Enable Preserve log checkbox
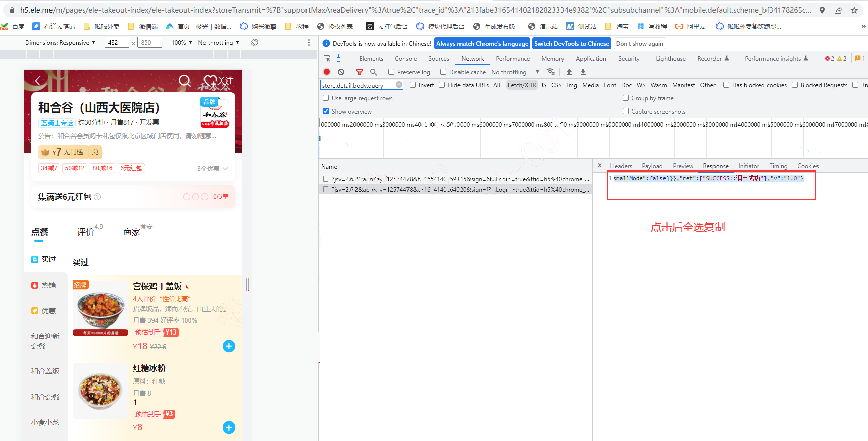Viewport: 868px width, 441px height. pos(391,72)
